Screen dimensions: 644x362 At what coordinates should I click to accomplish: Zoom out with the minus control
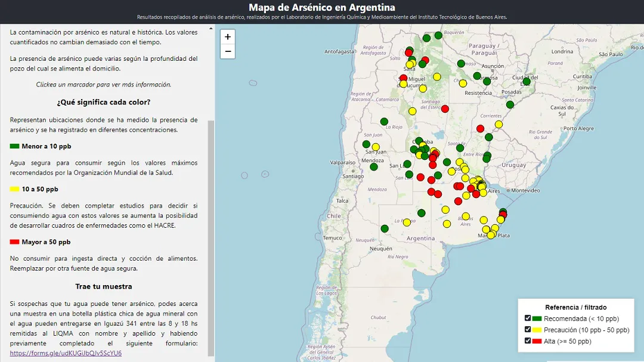[227, 52]
